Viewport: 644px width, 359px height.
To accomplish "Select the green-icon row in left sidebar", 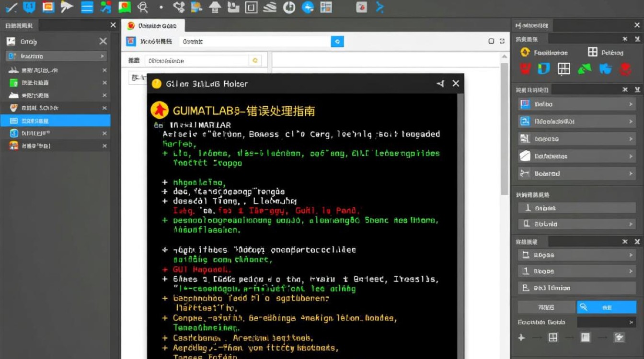I will [55, 83].
